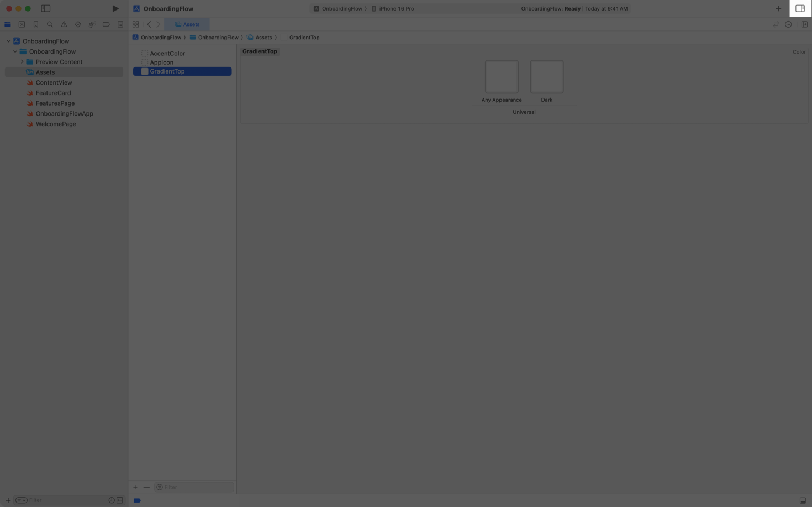Open the Find navigator (magnifying glass)
This screenshot has height=507, width=812.
(50, 24)
